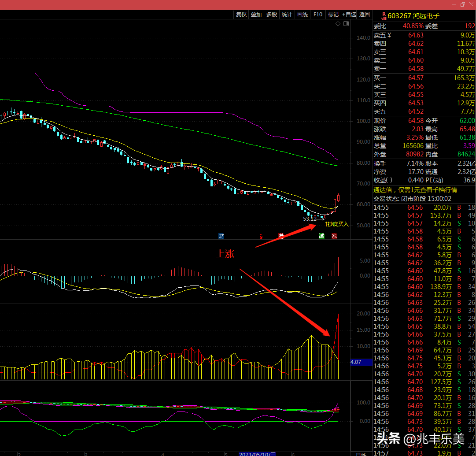Viewport: 476px width, 456px height.
Task: Minimize the trading software window
Action: click(x=454, y=4)
